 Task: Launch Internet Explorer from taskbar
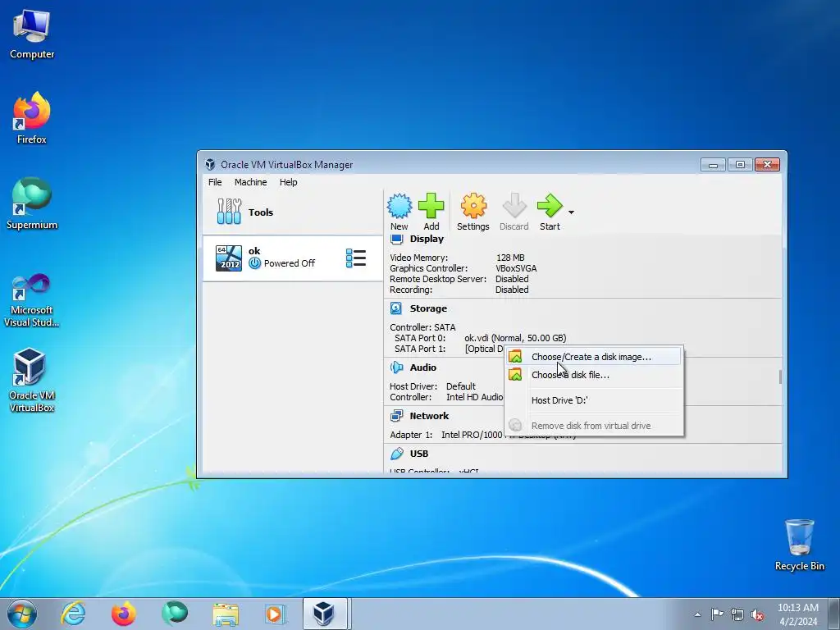73,614
